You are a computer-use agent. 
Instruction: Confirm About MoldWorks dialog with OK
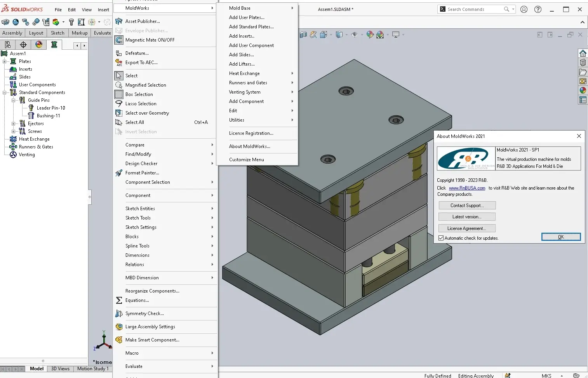point(561,237)
